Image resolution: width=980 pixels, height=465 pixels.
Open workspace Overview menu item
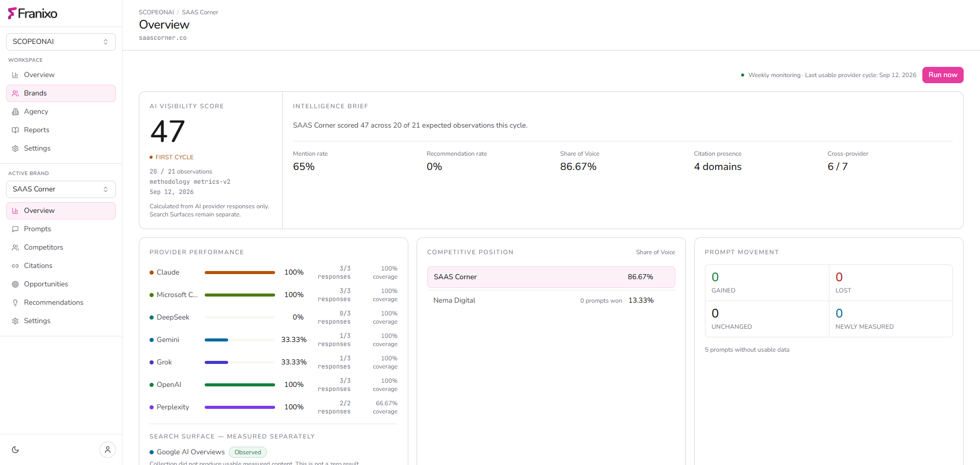(61, 75)
